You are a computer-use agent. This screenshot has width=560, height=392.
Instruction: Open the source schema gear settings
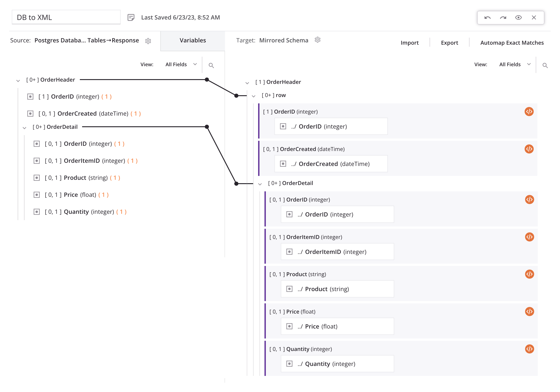point(148,41)
